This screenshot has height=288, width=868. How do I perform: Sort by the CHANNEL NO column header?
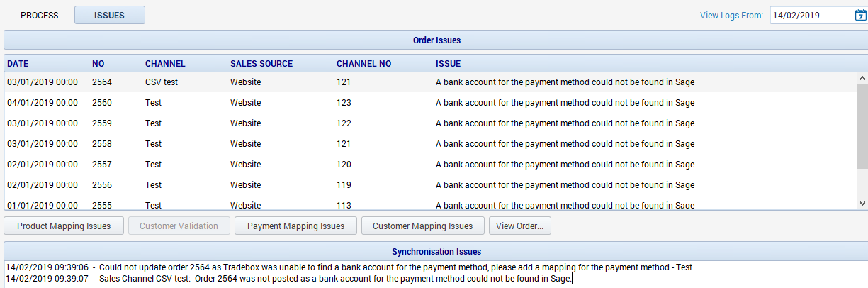(363, 64)
